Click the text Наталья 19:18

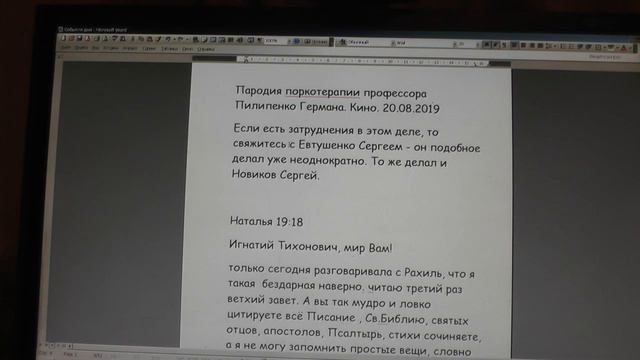click(x=267, y=221)
